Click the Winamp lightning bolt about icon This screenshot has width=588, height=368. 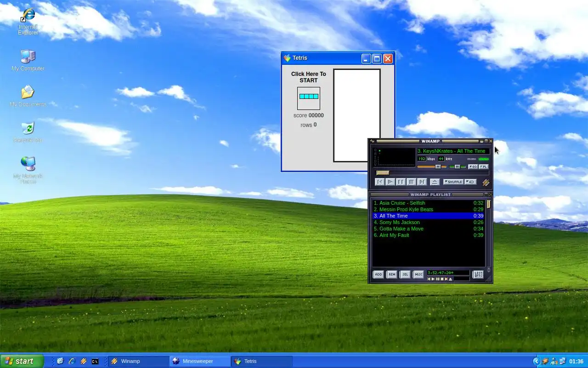[486, 183]
